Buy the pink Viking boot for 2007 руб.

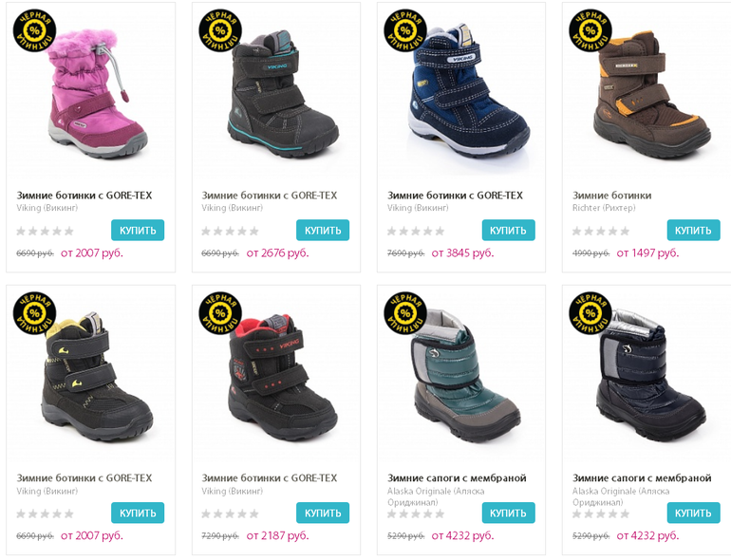[x=138, y=231]
